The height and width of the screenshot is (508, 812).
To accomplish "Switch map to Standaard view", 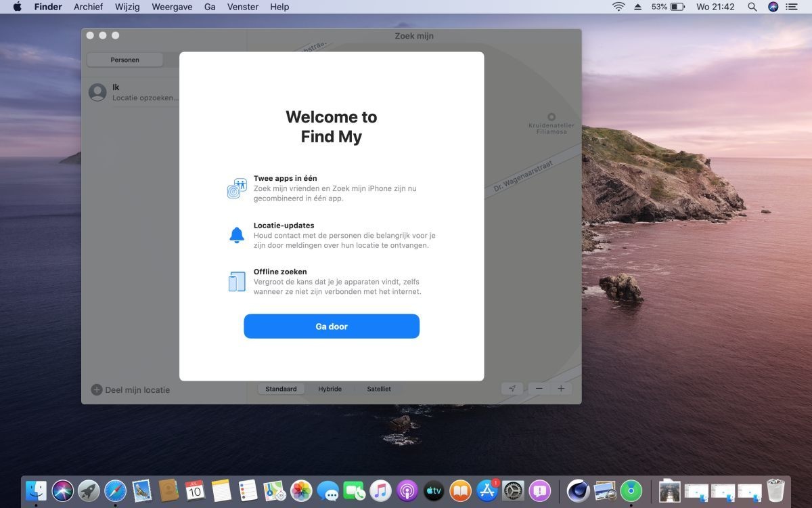I will 281,389.
